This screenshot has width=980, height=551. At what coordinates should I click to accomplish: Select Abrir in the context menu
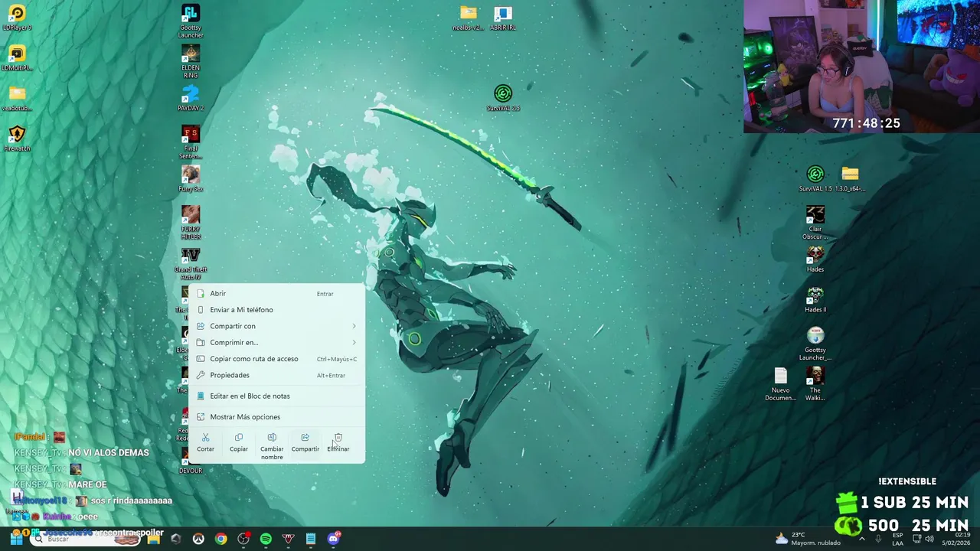pyautogui.click(x=277, y=293)
